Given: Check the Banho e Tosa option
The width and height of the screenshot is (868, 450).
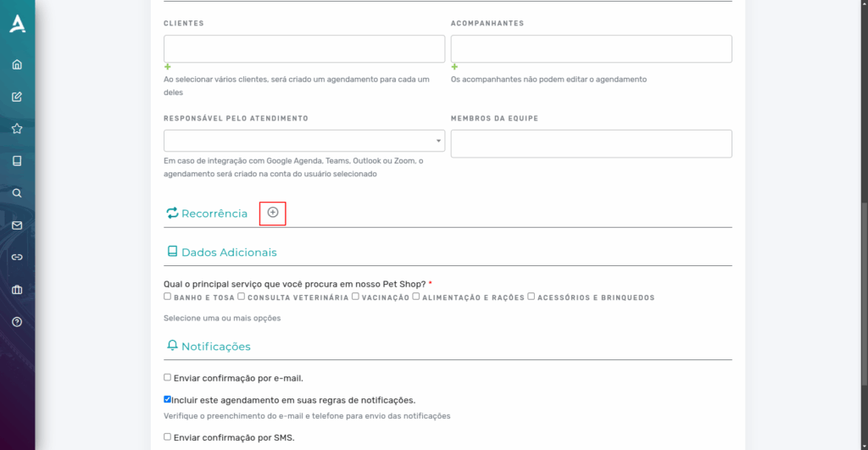Looking at the screenshot, I should pyautogui.click(x=167, y=297).
